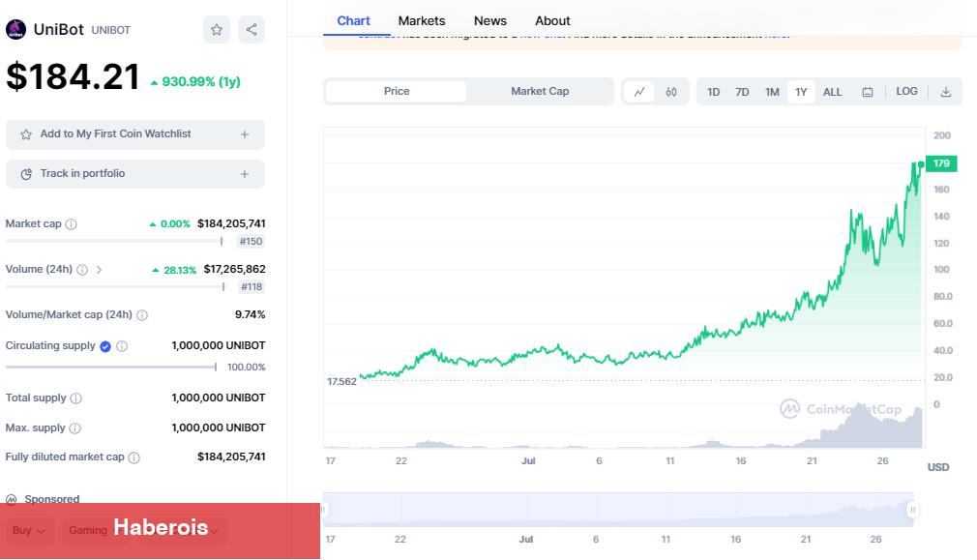This screenshot has height=560, width=977.
Task: Switch to line chart view
Action: coord(639,92)
